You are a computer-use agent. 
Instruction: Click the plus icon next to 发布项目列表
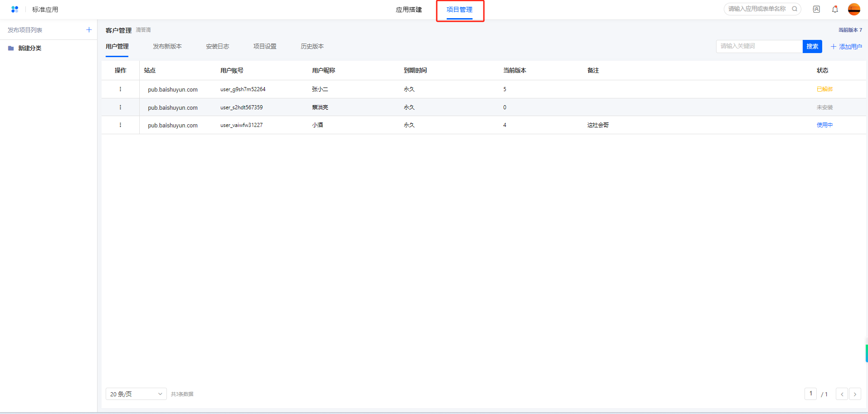click(x=89, y=30)
